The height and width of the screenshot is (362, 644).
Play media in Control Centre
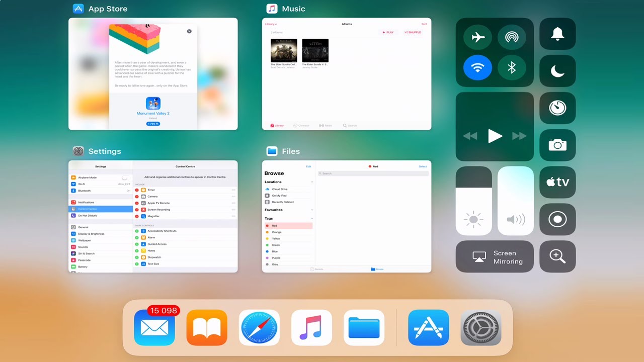pos(495,136)
